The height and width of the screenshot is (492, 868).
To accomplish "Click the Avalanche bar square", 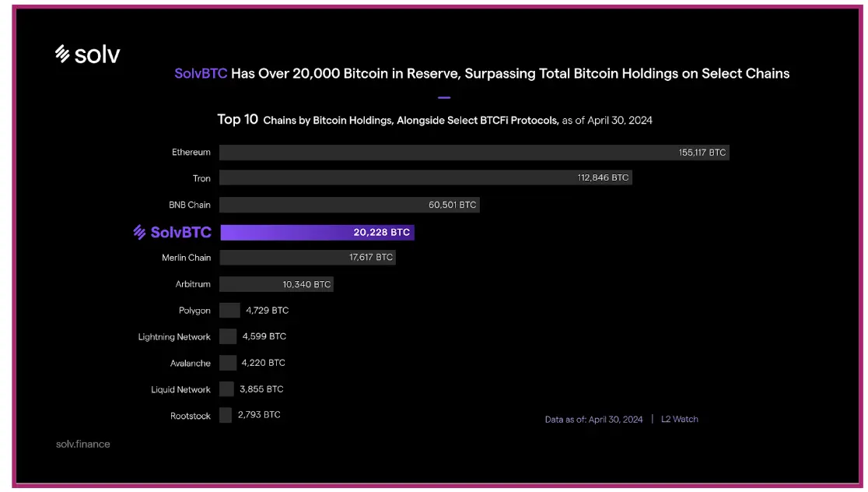I will tap(228, 363).
